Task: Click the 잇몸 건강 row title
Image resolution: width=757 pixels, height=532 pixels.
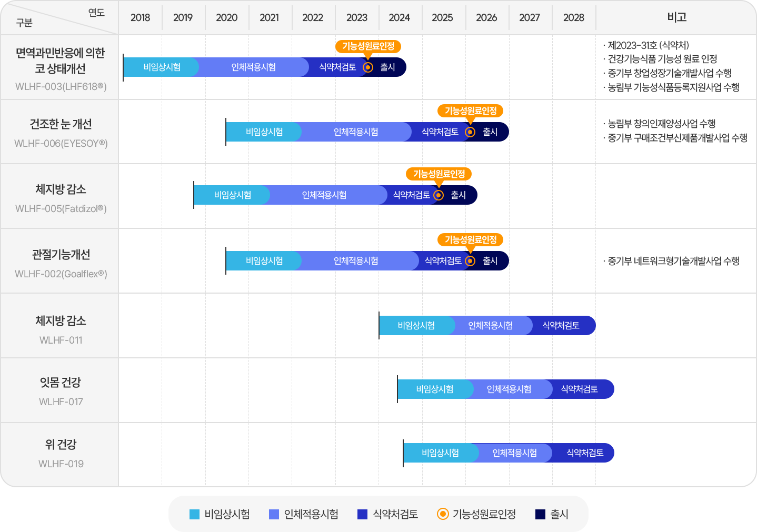Action: [x=61, y=383]
